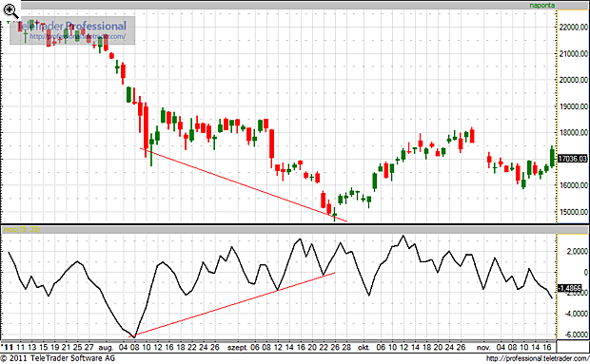Image resolution: width=590 pixels, height=364 pixels.
Task: Click the 2,0000 indicator axis label
Action: coord(577,251)
